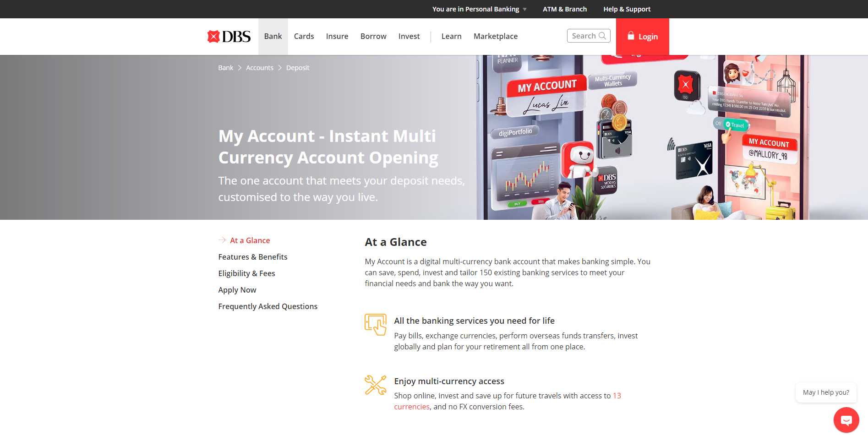
Task: Click the red arrow beside At a Glance
Action: coord(222,240)
